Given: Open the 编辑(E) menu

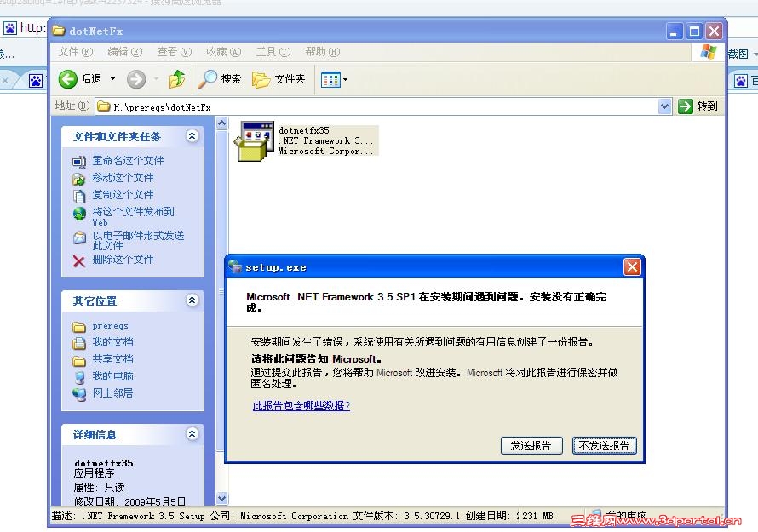Looking at the screenshot, I should pyautogui.click(x=124, y=52).
